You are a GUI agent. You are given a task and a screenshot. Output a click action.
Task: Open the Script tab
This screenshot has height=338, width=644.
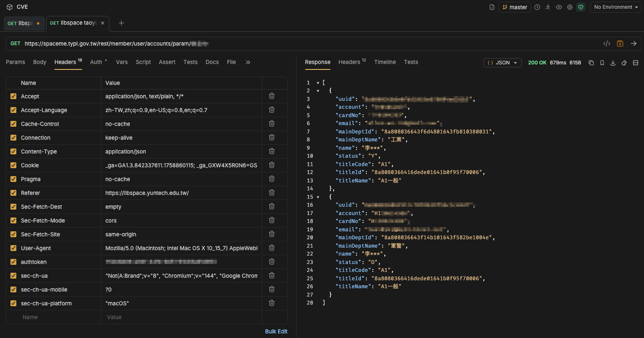point(143,62)
